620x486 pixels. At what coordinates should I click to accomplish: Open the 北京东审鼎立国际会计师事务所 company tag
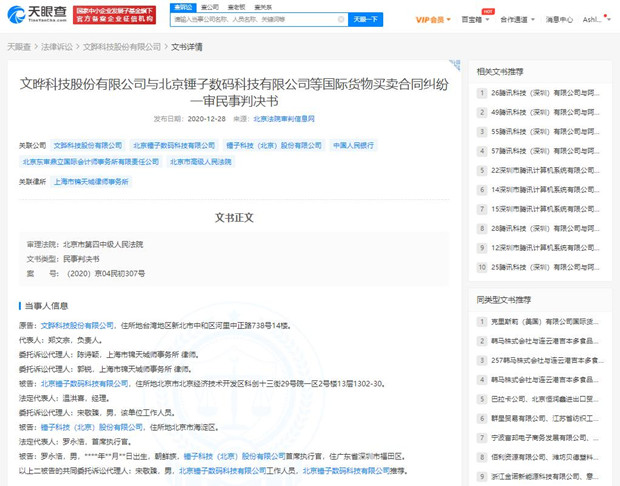(91, 162)
